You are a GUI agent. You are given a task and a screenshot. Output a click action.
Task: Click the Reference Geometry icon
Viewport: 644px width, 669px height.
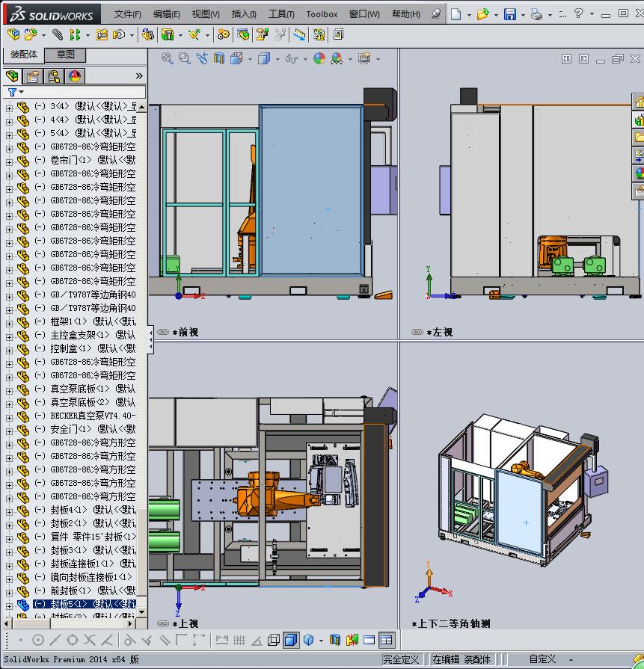point(194,34)
